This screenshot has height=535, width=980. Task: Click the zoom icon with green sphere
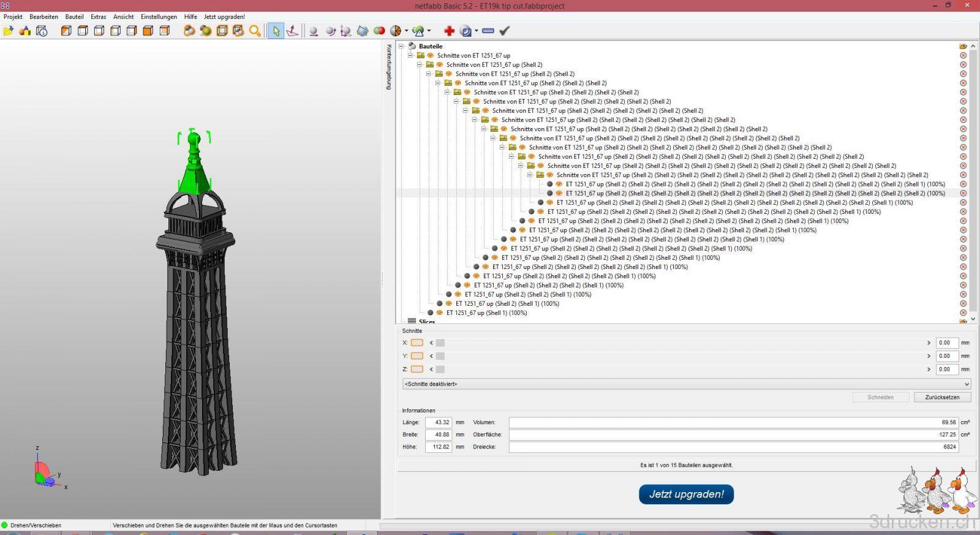tap(206, 31)
